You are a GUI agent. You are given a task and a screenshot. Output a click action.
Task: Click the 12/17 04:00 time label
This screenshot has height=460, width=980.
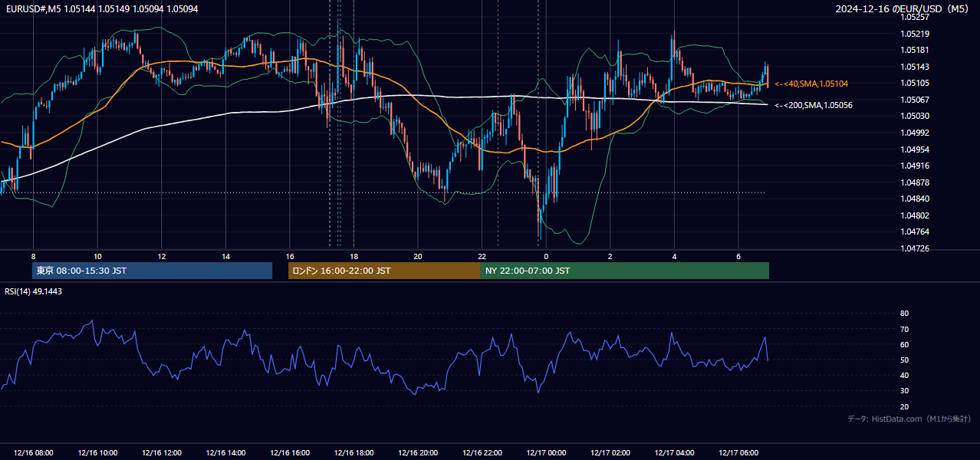(x=674, y=453)
